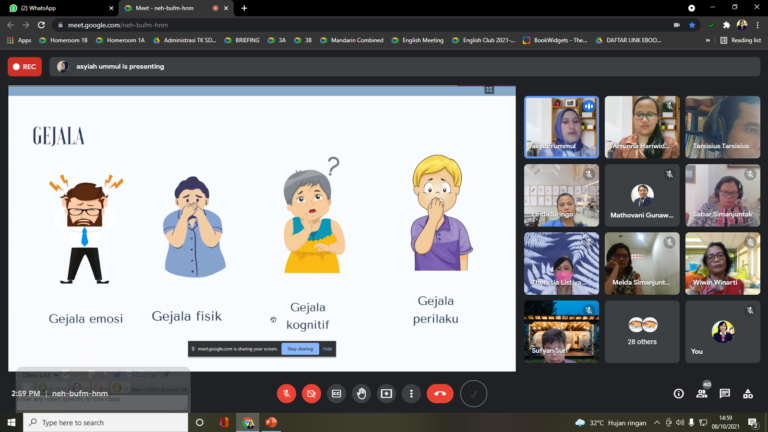
Task: Open the more options three-dot menu
Action: pyautogui.click(x=410, y=394)
